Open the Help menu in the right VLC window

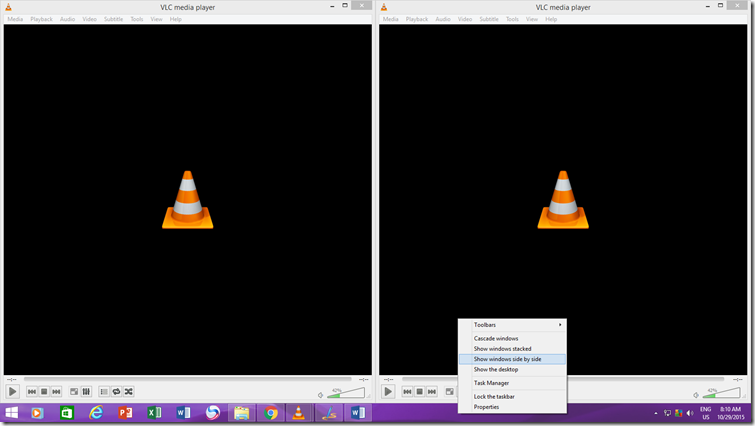551,19
